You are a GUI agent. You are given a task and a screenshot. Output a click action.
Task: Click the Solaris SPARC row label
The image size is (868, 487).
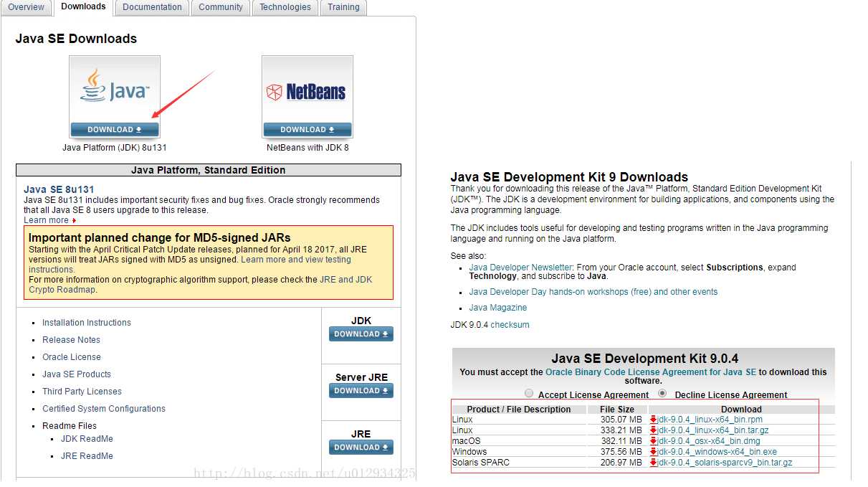point(481,463)
